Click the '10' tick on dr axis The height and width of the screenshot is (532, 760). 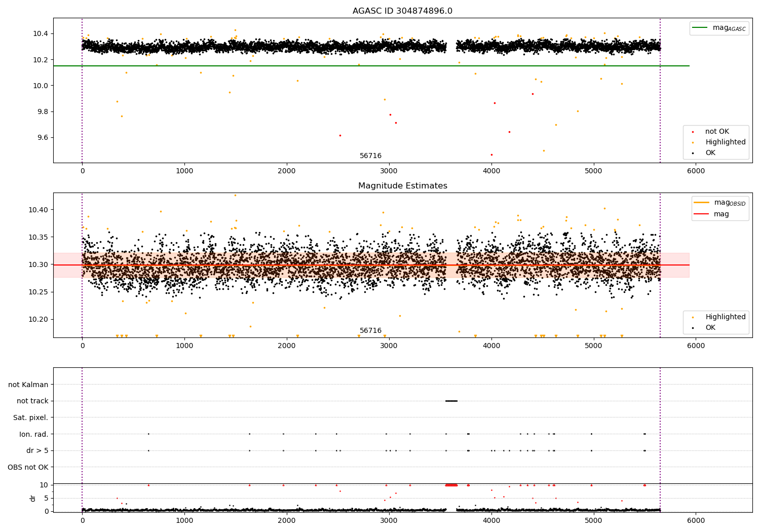click(44, 485)
